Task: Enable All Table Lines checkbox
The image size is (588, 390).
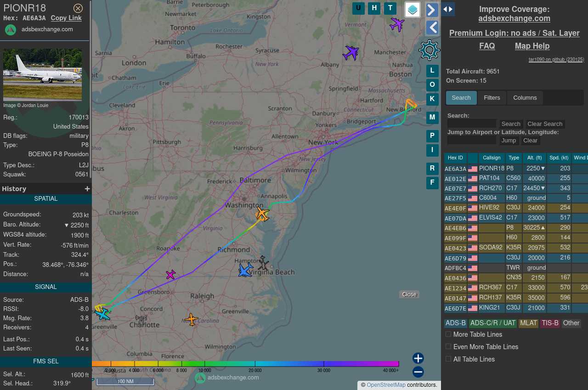Action: 448,359
